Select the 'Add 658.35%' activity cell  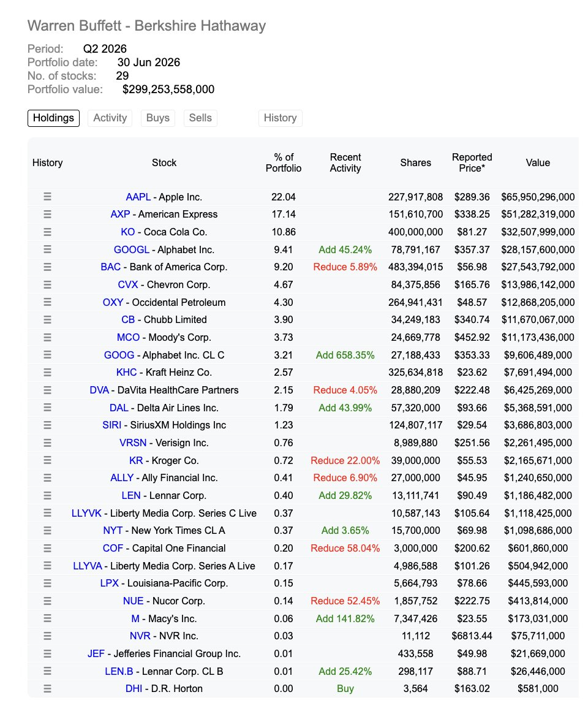click(345, 355)
